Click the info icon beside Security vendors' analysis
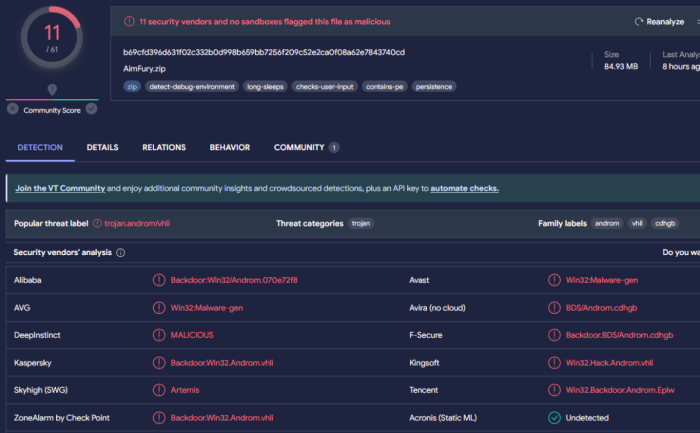This screenshot has height=433, width=700. click(x=121, y=253)
